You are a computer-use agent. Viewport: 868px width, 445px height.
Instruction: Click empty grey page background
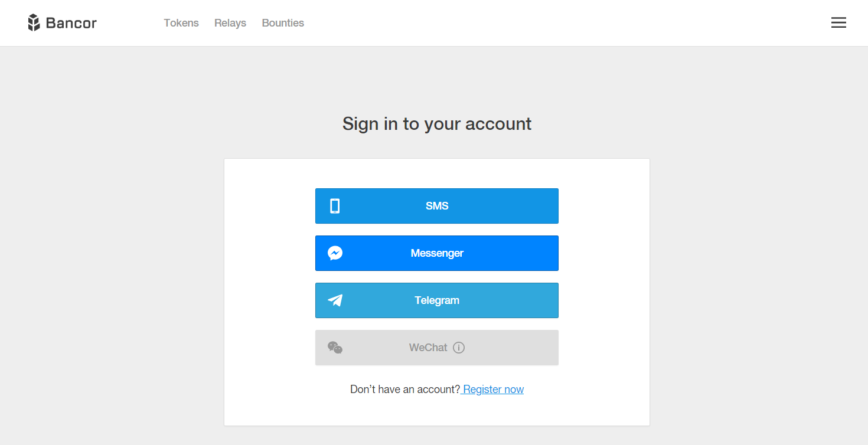[118, 236]
